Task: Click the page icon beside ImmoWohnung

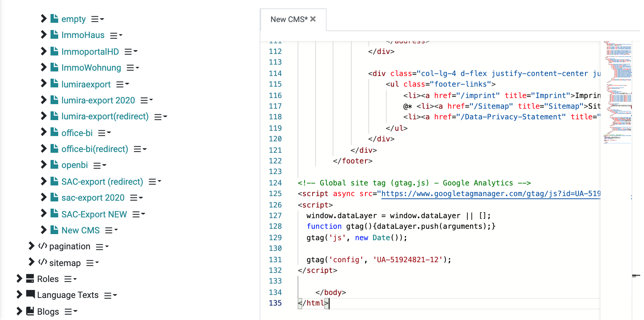Action: click(x=54, y=67)
